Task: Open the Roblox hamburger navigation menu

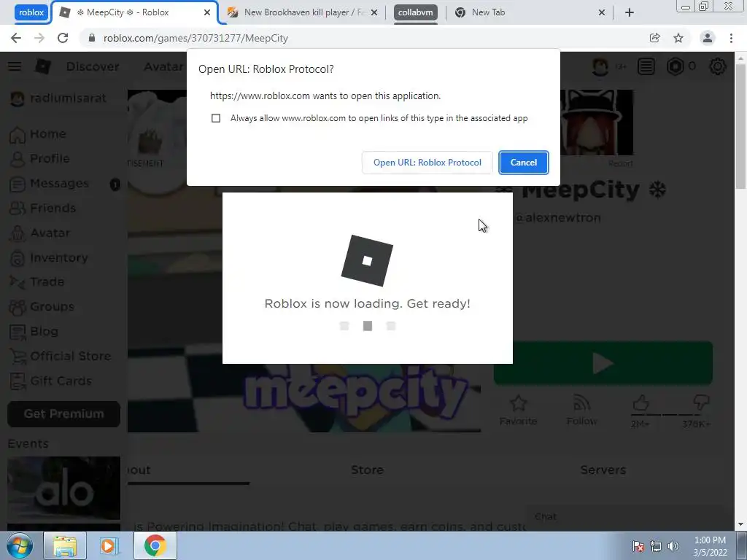Action: point(15,66)
